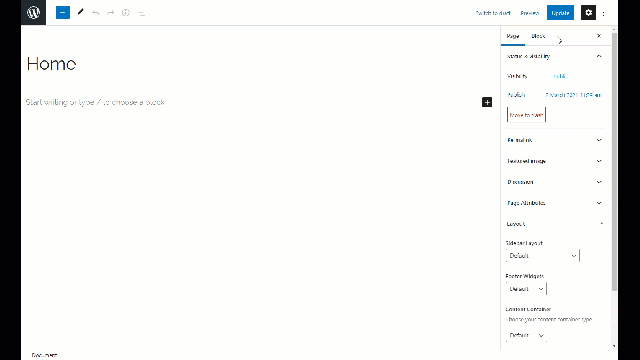The width and height of the screenshot is (640, 360).
Task: Click the Document breadcrumb at bottom
Action: point(44,355)
